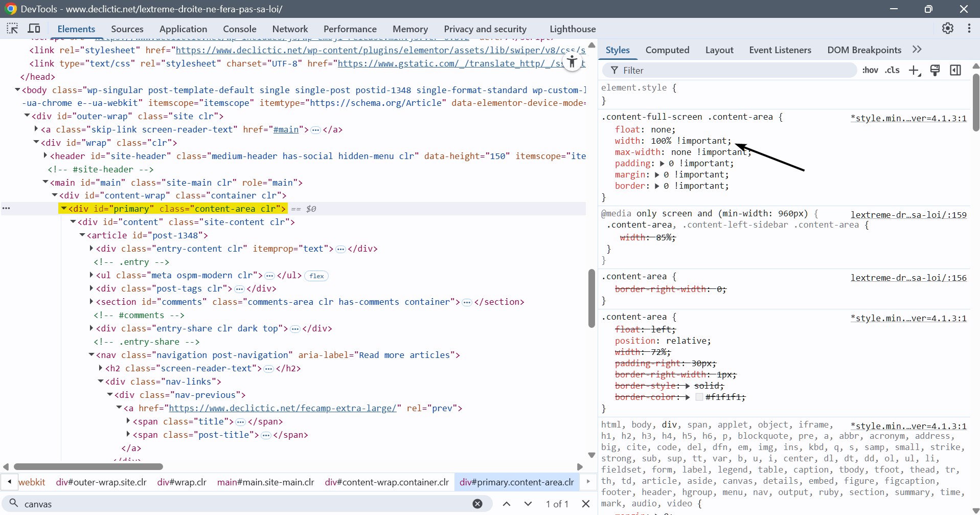
Task: Open the lextreme-dr...sa-loi/:159 source link
Action: [x=908, y=215]
